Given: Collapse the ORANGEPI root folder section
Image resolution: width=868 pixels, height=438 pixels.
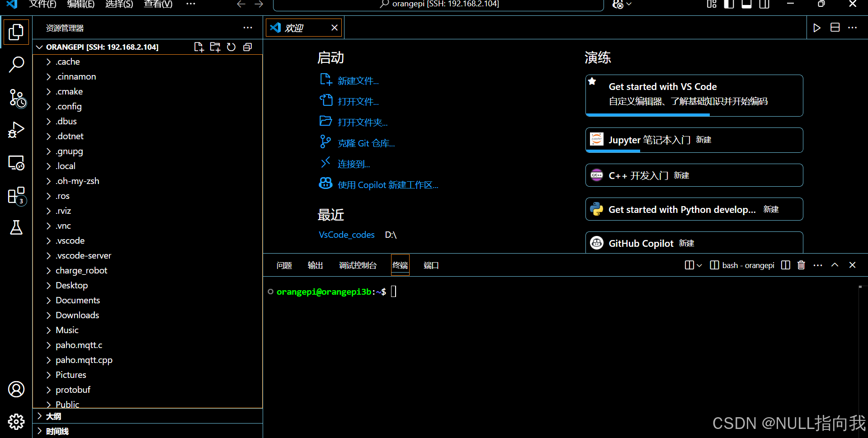Looking at the screenshot, I should pyautogui.click(x=39, y=47).
